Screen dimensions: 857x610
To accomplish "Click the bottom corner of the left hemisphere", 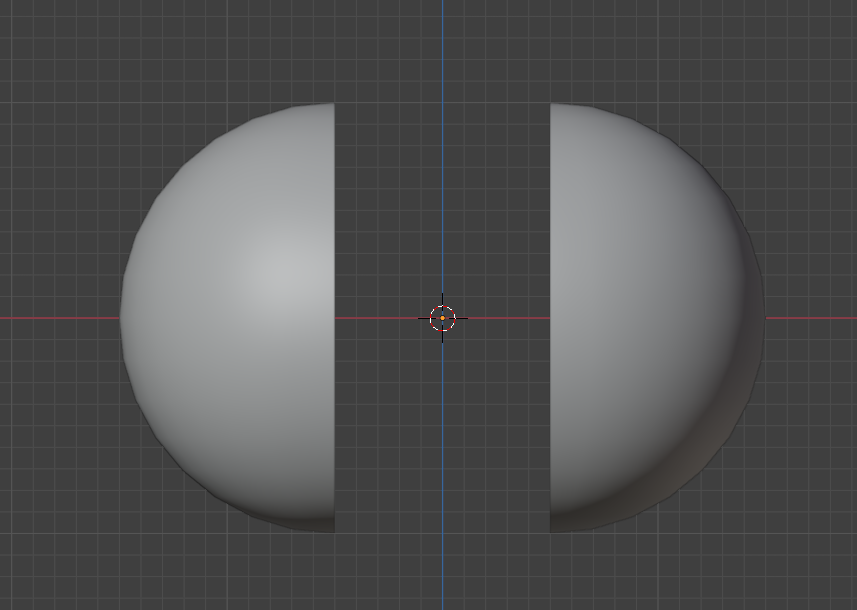I will click(x=330, y=528).
